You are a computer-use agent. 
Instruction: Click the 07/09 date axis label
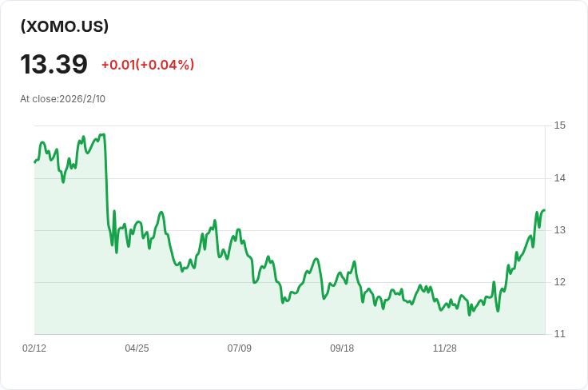click(x=240, y=348)
